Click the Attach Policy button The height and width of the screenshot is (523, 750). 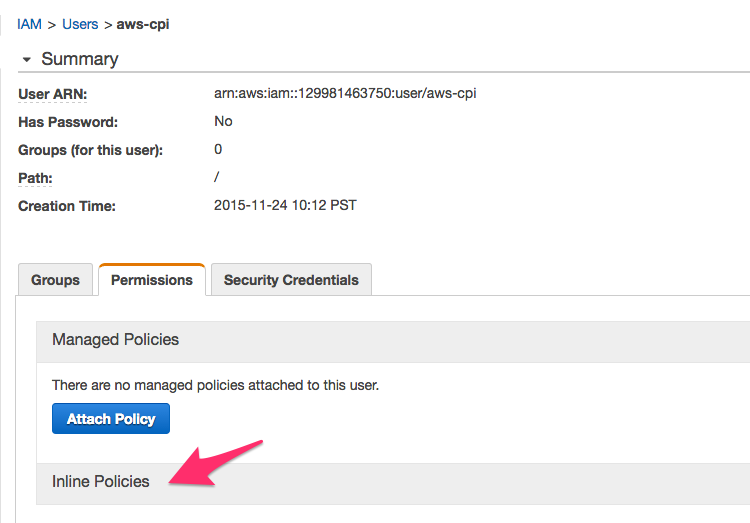coord(110,419)
